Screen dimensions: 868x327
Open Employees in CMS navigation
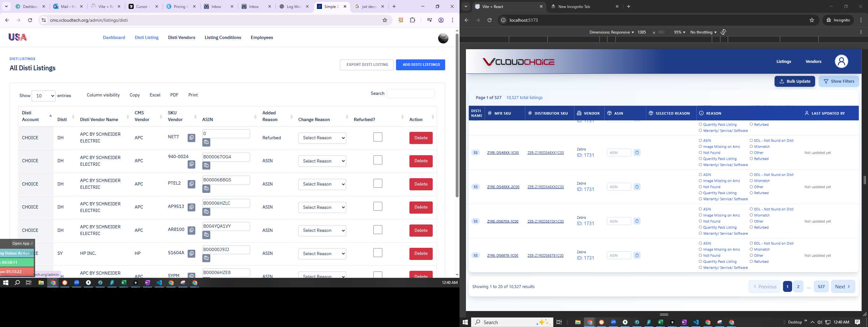(262, 37)
